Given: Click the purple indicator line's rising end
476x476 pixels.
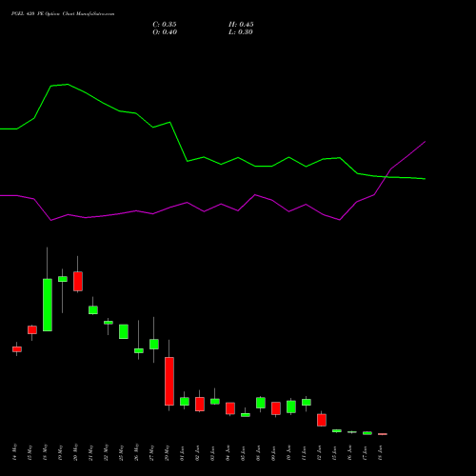Looking at the screenshot, I should point(425,142).
